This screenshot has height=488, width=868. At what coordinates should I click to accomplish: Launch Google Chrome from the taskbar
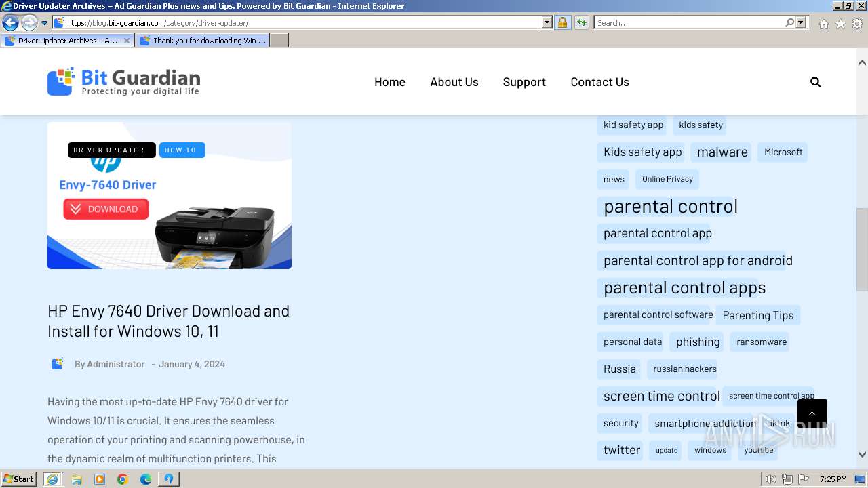[x=123, y=479]
